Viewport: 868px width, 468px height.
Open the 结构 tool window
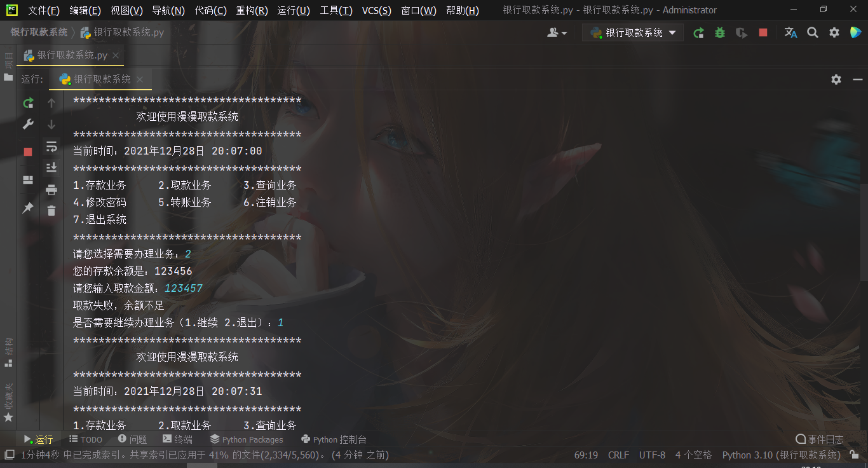pyautogui.click(x=8, y=352)
